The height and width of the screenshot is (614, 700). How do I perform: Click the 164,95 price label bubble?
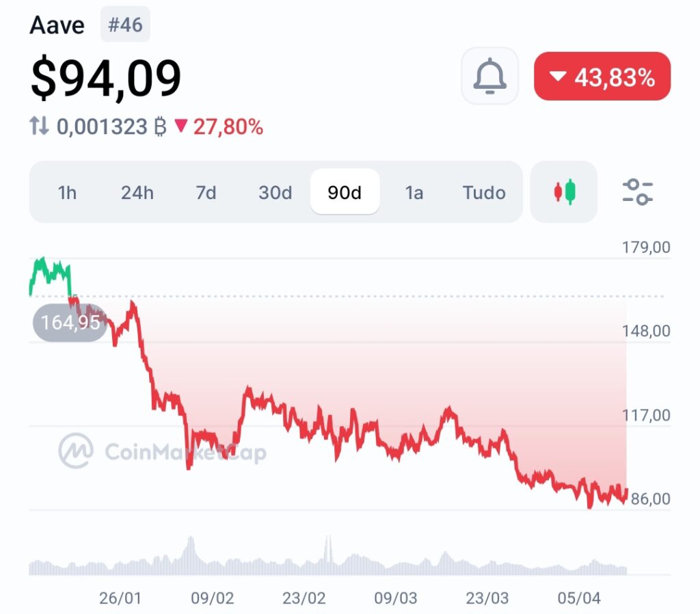tap(70, 322)
